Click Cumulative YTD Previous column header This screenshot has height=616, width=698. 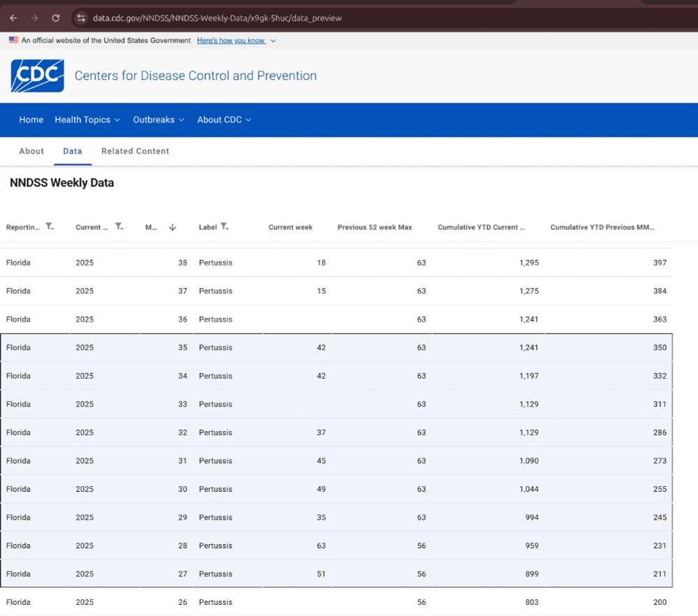[602, 227]
